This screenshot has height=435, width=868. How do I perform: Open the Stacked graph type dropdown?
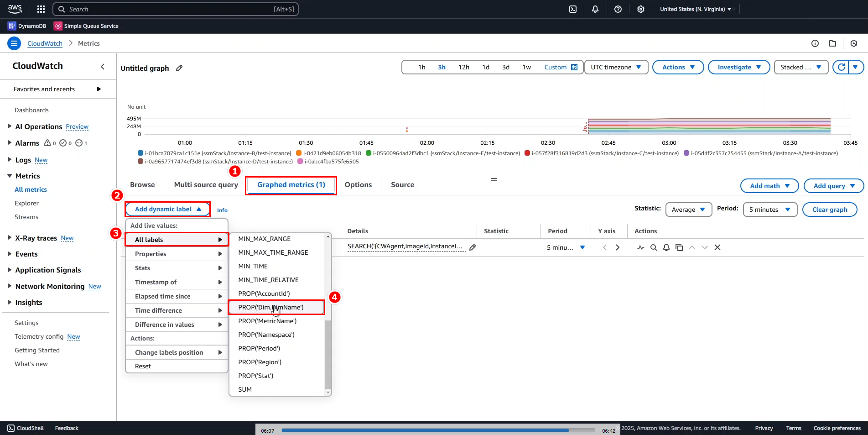tap(801, 67)
